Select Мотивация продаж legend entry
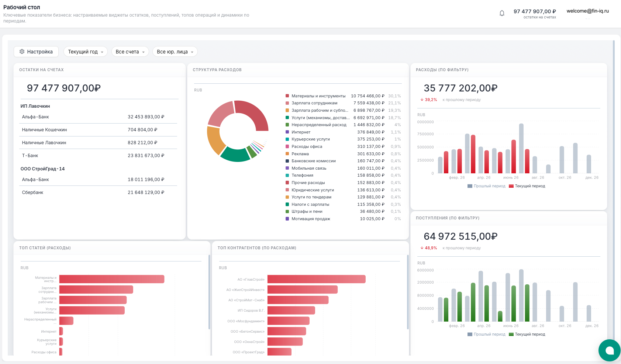The height and width of the screenshot is (364, 621). tap(343, 219)
